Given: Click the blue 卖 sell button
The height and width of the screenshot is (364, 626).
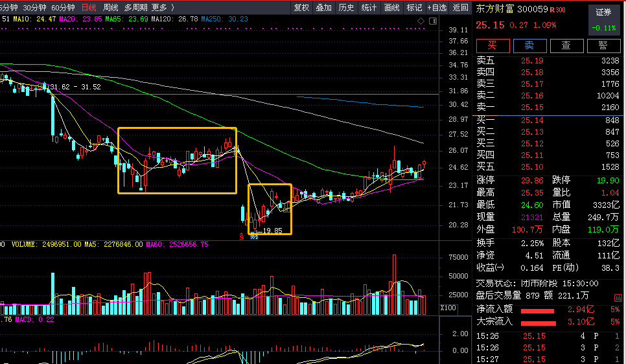Looking at the screenshot, I should pyautogui.click(x=530, y=45).
